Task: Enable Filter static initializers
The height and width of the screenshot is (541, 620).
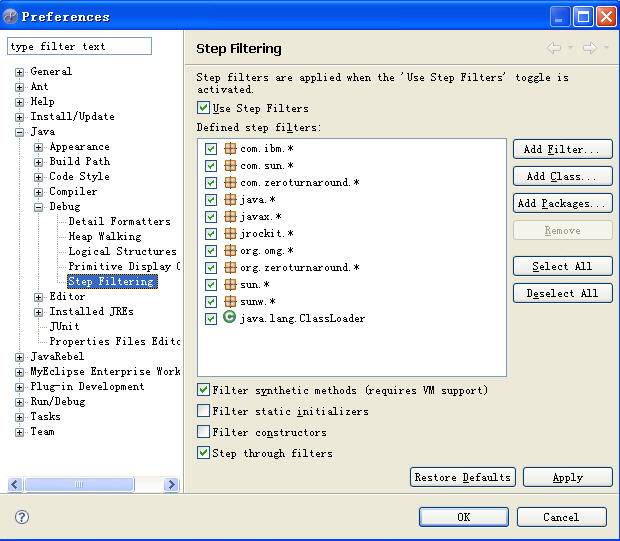Action: (x=203, y=411)
